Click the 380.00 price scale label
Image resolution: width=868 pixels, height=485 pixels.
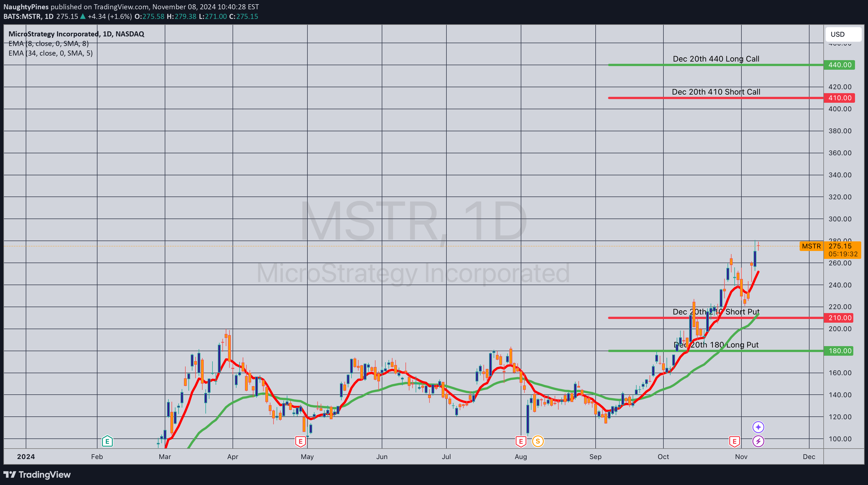point(840,131)
